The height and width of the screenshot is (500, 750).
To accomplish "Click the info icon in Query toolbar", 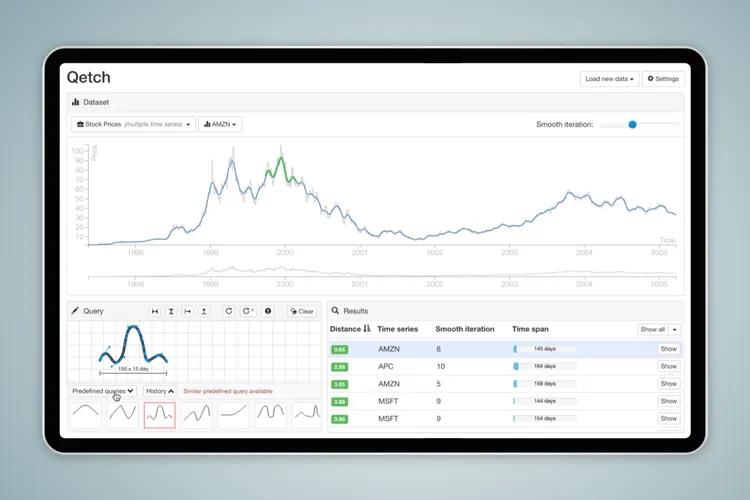I will 267,311.
